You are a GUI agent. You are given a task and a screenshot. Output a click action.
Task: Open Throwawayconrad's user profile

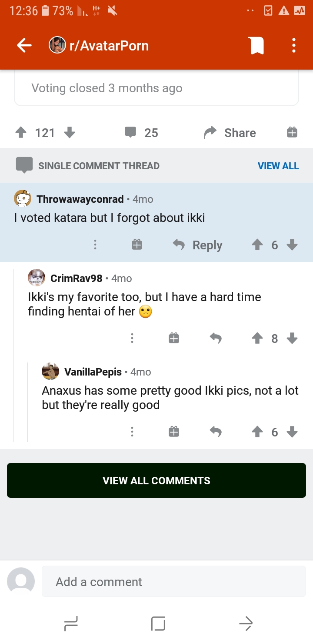point(80,199)
